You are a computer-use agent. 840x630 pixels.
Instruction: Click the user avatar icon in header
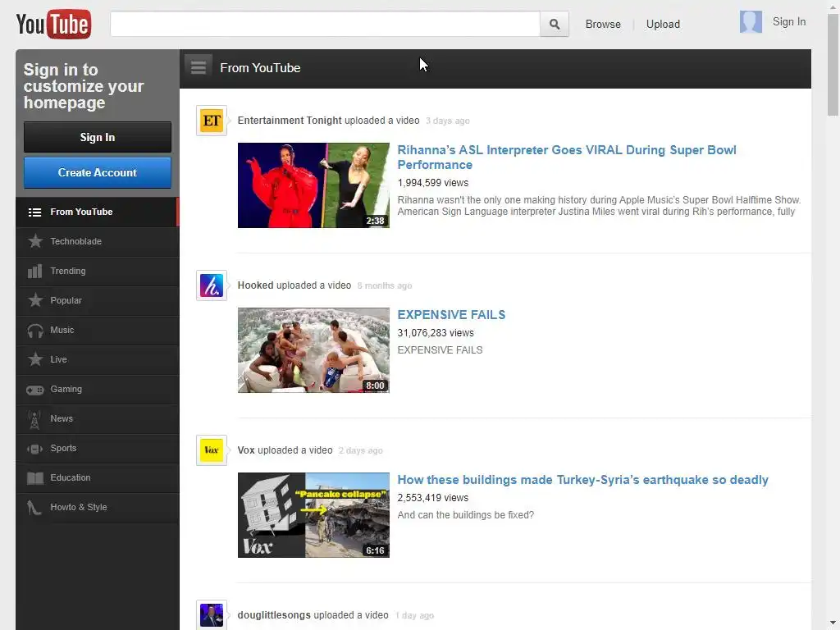tap(751, 22)
